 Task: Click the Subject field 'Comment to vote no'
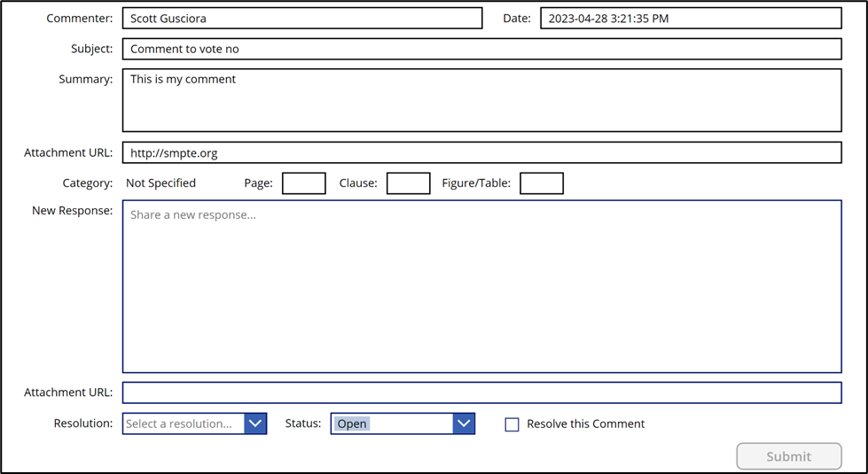pos(481,49)
